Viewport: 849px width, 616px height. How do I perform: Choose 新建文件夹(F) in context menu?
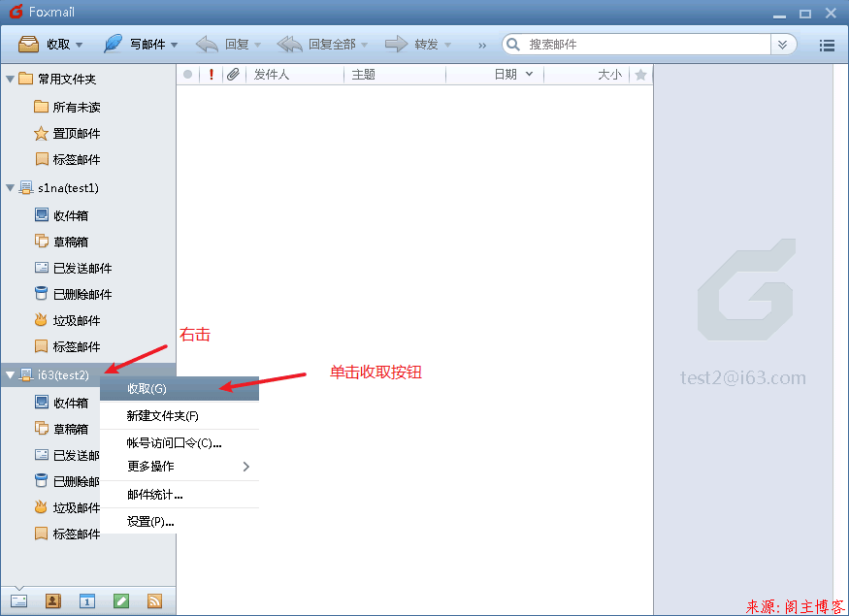click(x=180, y=416)
